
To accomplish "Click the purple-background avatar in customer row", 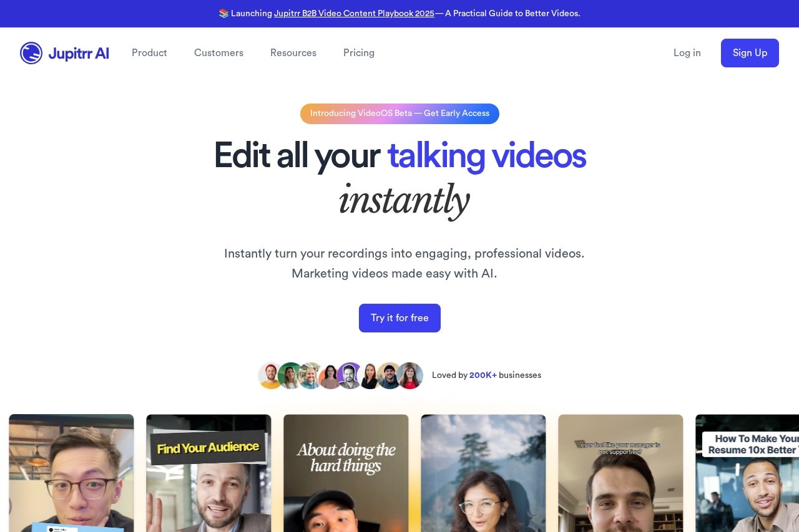I will (x=350, y=375).
